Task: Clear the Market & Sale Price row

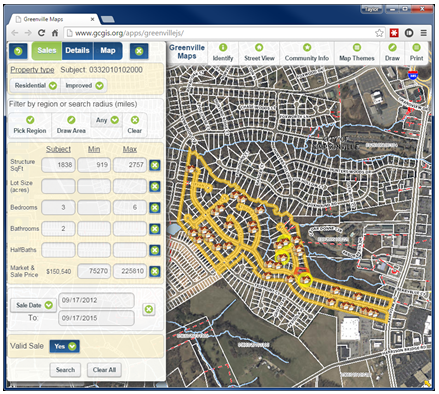Action: click(x=155, y=272)
